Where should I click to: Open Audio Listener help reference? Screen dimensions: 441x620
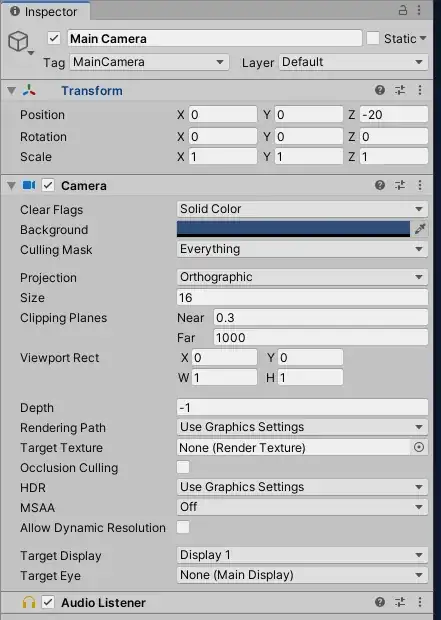(380, 602)
